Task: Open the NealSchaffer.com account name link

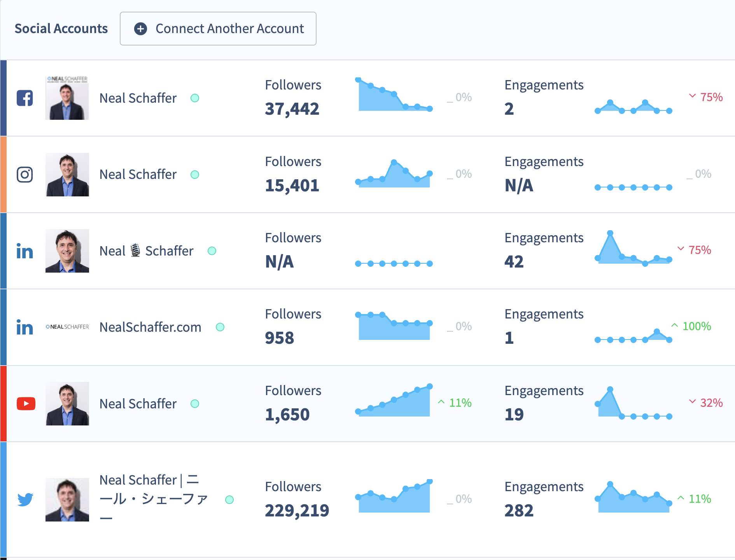Action: pyautogui.click(x=150, y=327)
